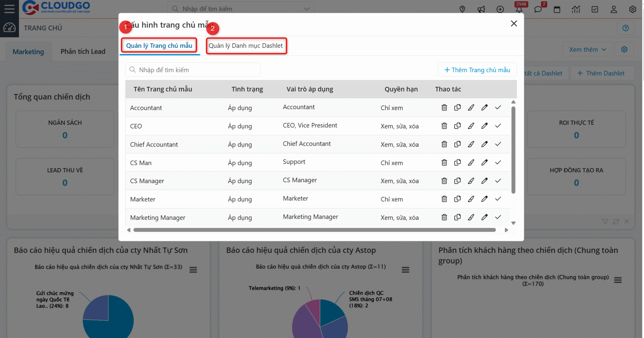Click the quick-create plus circle icon

coord(500,9)
